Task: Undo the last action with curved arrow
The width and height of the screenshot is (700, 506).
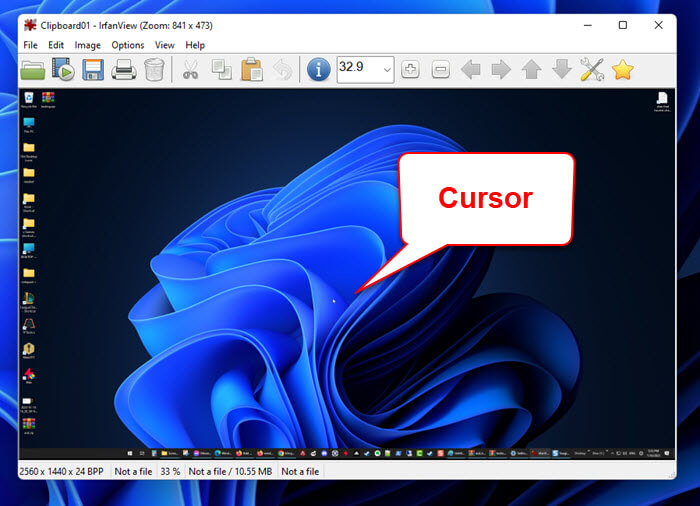Action: tap(283, 70)
